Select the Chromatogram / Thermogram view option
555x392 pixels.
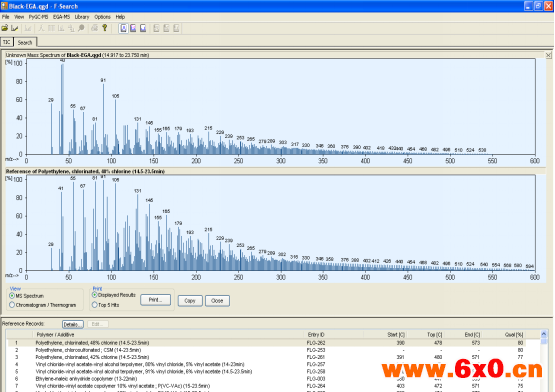coord(12,305)
